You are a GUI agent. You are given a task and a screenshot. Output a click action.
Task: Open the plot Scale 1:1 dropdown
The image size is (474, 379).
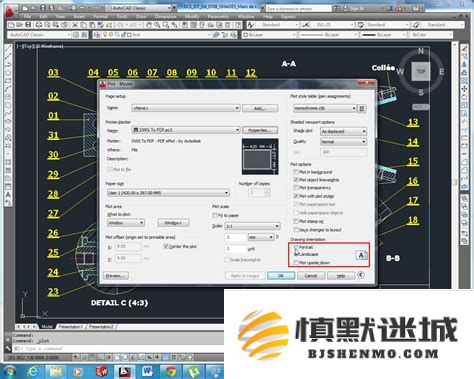252,226
